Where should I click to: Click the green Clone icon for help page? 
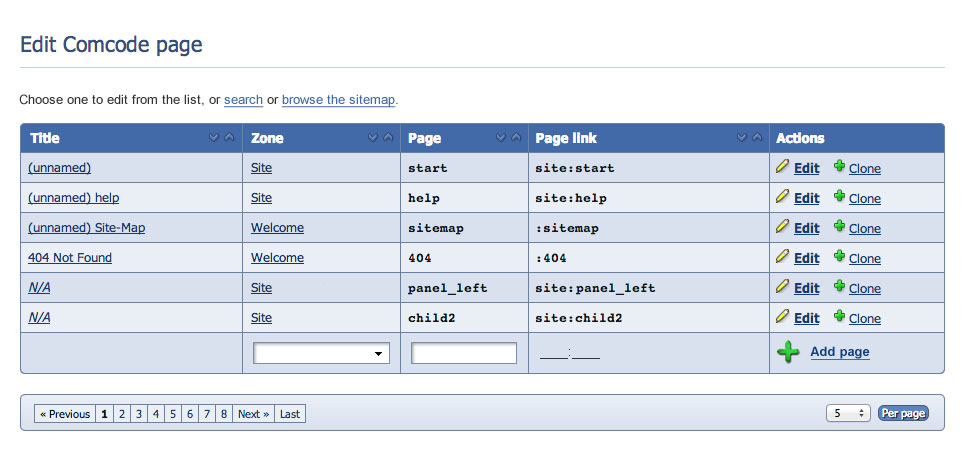[840, 197]
